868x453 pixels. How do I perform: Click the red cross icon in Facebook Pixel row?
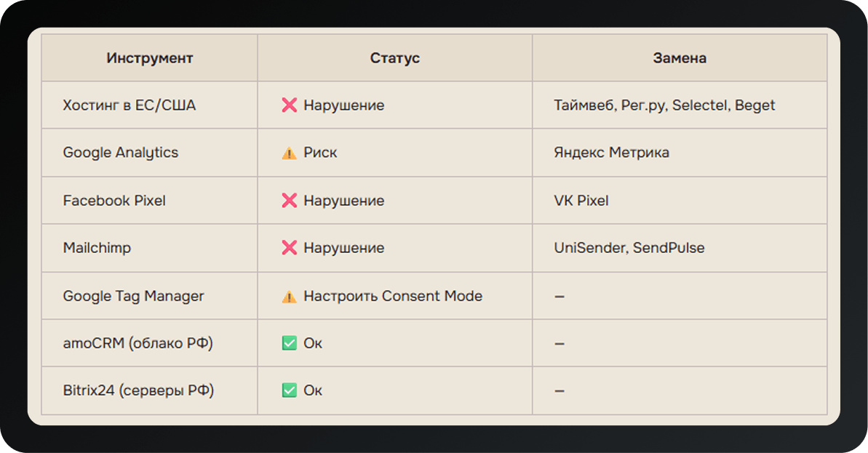click(x=289, y=200)
